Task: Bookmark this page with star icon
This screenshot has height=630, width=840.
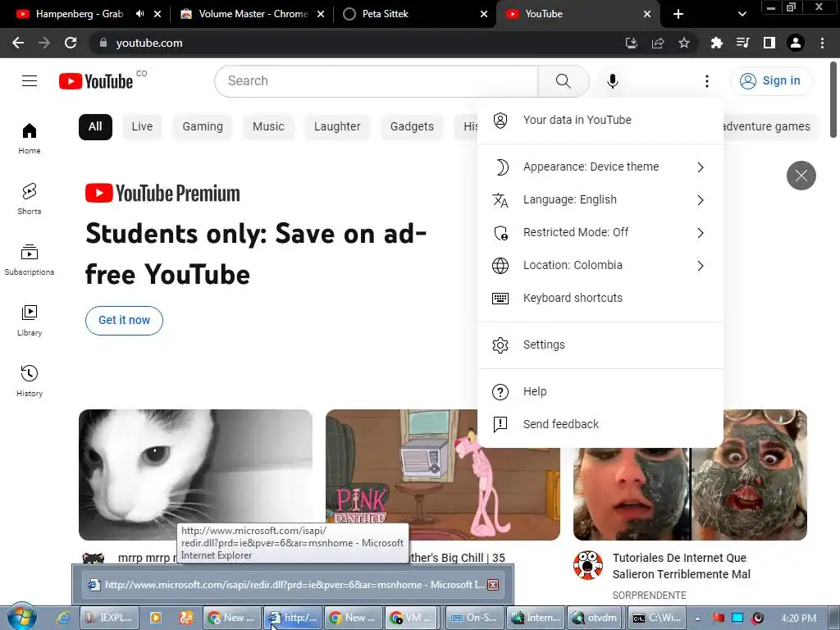Action: click(684, 43)
